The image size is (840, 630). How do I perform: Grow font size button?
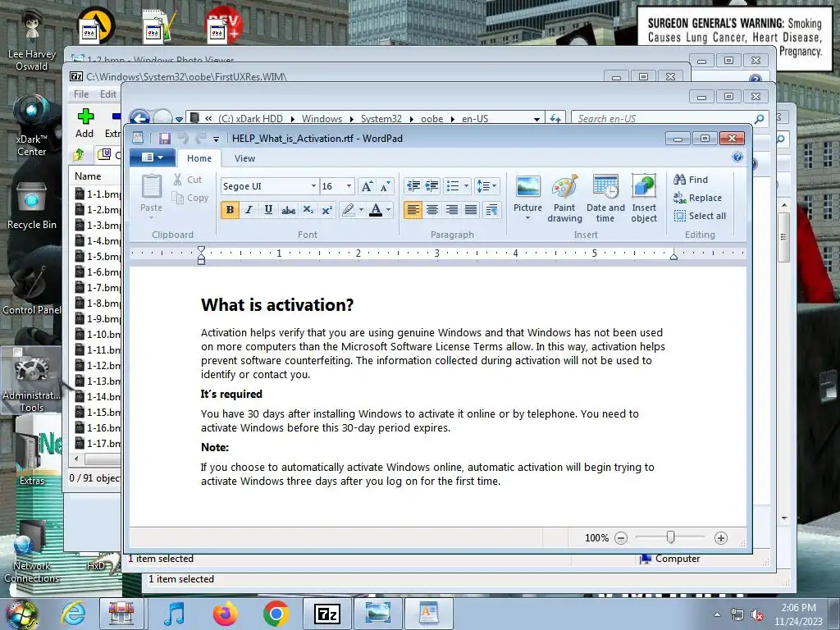367,186
